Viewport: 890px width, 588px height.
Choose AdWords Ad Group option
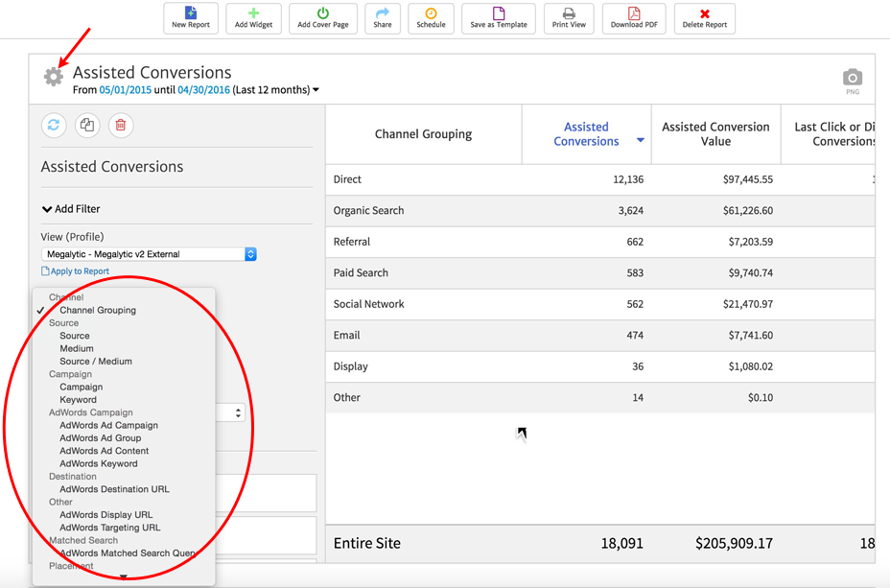pyautogui.click(x=100, y=438)
